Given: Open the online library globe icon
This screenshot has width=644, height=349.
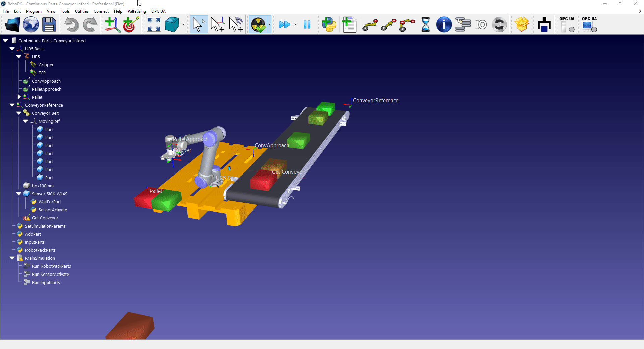Looking at the screenshot, I should click(x=31, y=25).
